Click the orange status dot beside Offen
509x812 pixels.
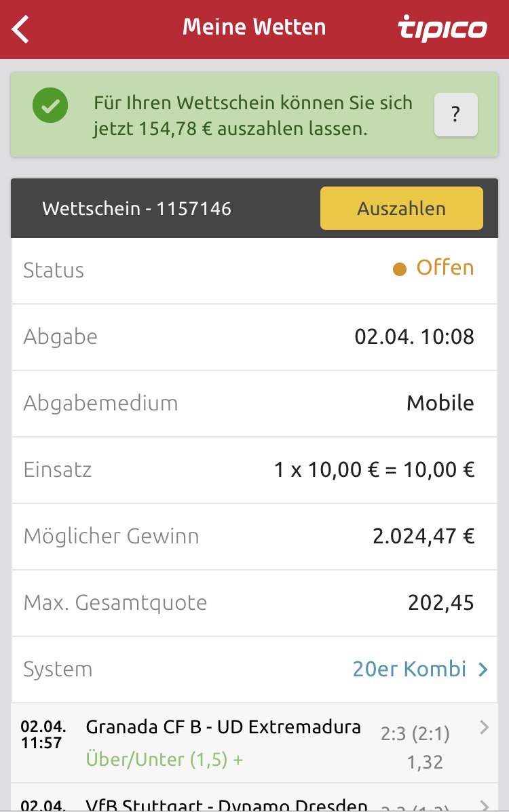(400, 269)
